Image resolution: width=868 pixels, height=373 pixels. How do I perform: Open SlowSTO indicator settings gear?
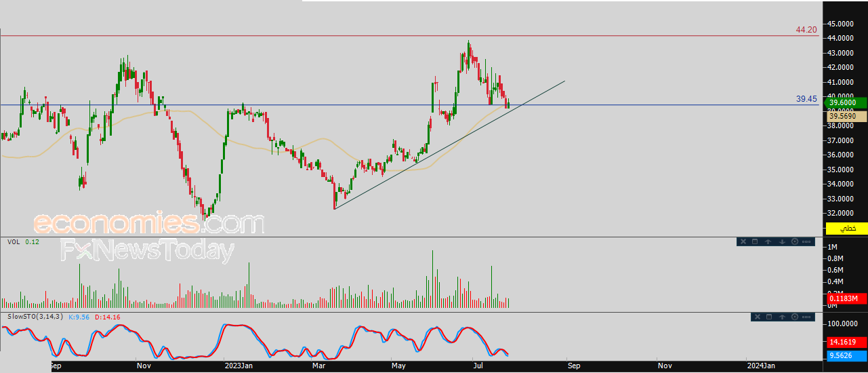coord(795,317)
